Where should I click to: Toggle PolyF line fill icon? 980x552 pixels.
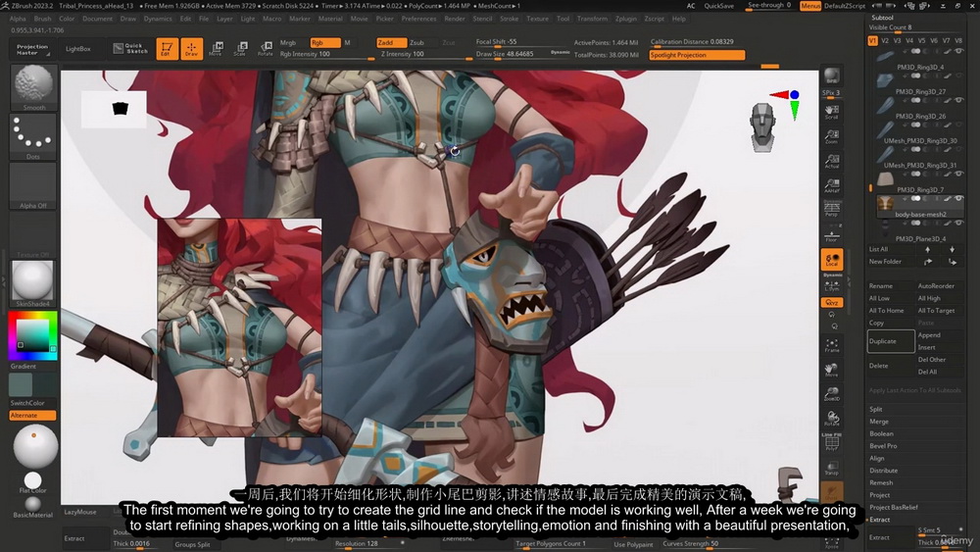pyautogui.click(x=832, y=442)
